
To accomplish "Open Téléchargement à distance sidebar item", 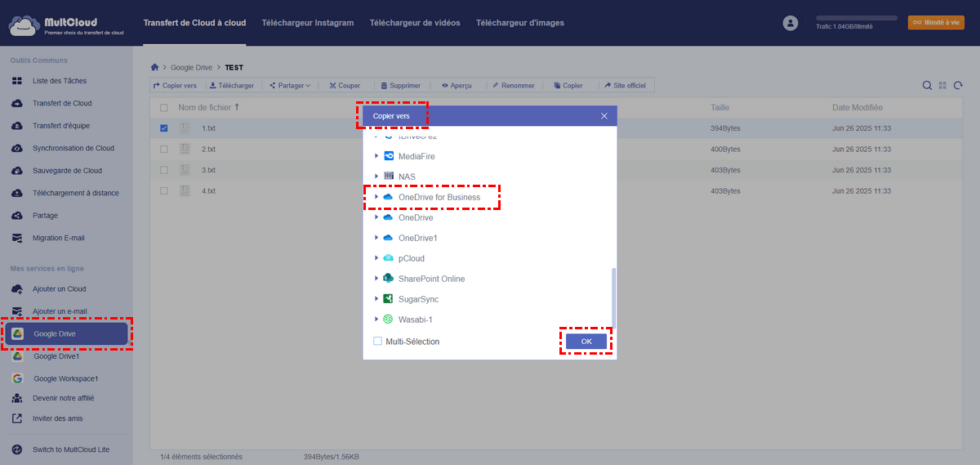I will point(75,194).
